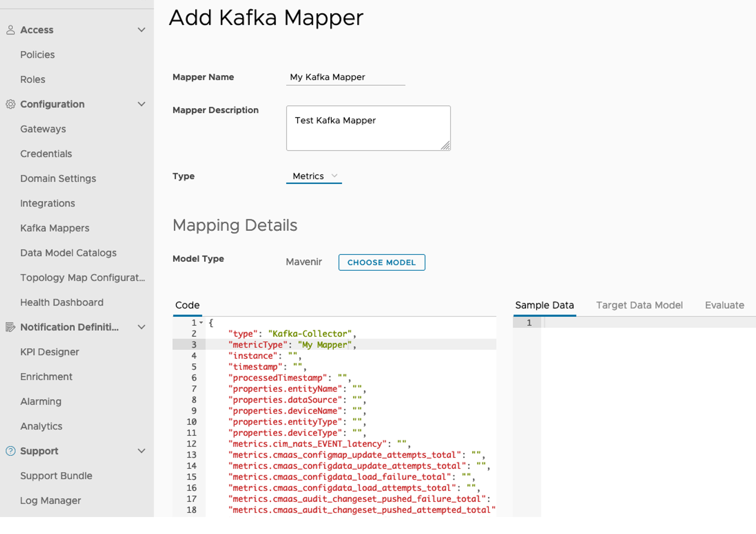This screenshot has width=756, height=534.
Task: Click the Notification Definitions pencil icon
Action: point(10,327)
